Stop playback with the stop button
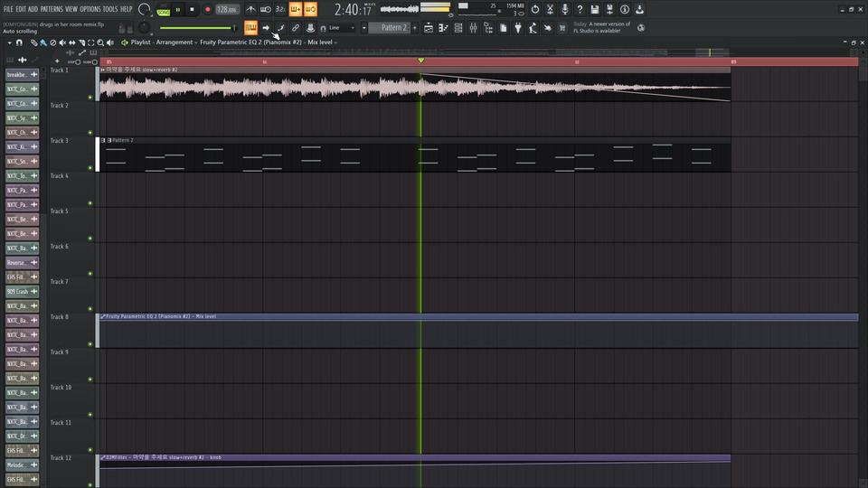This screenshot has height=488, width=868. coord(192,9)
